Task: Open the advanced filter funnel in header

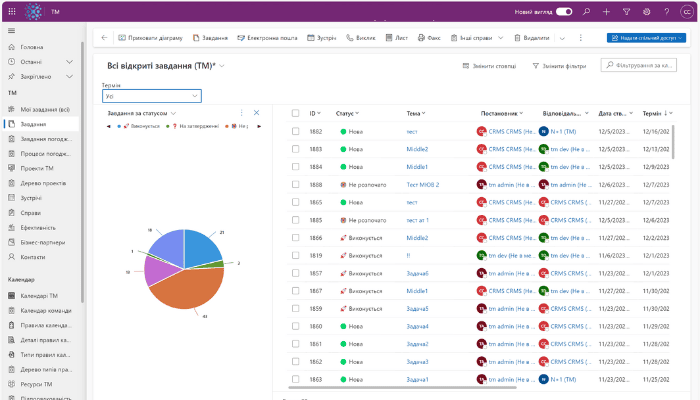Action: [x=626, y=11]
